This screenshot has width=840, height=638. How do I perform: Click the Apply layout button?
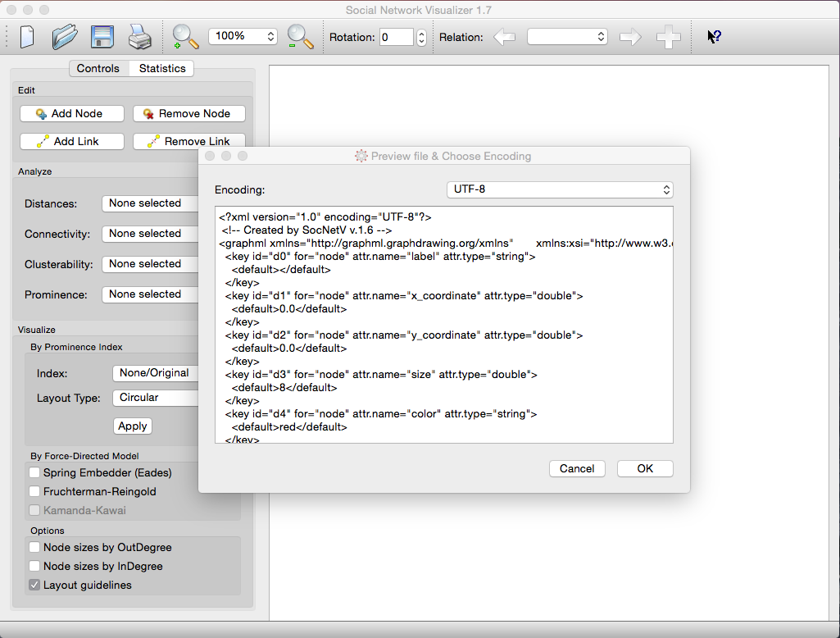pos(133,426)
